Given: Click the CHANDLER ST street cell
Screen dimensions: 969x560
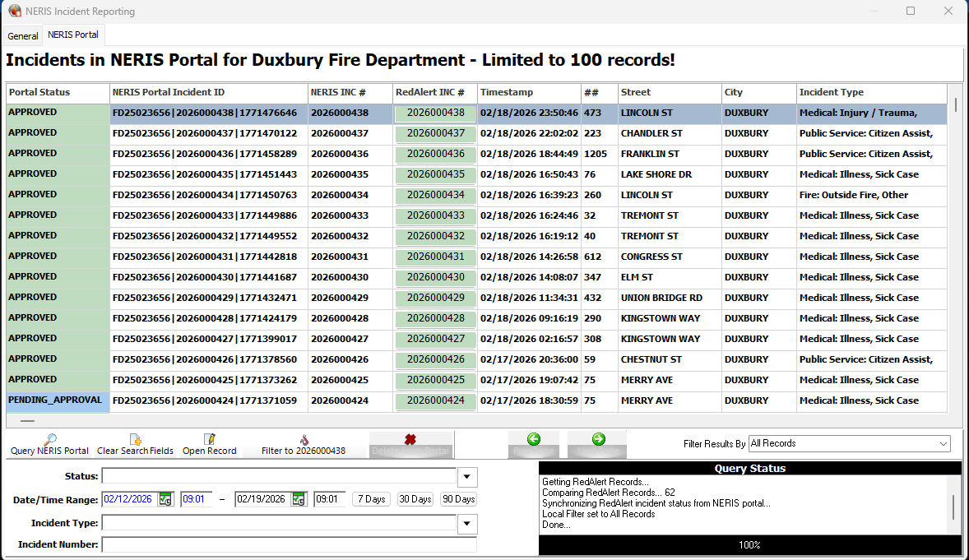Looking at the screenshot, I should point(670,133).
